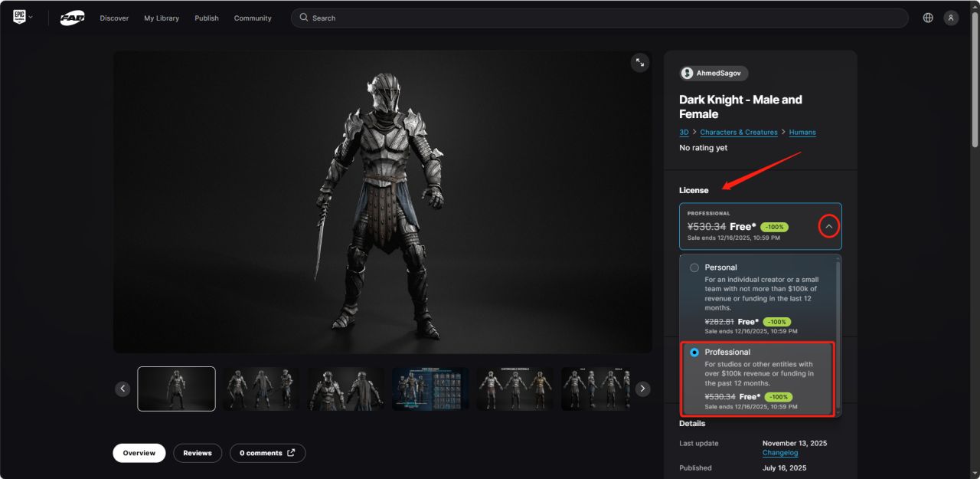The height and width of the screenshot is (479, 980).
Task: Select the fourth blue-tinted parts grid thumbnail
Action: pyautogui.click(x=430, y=389)
